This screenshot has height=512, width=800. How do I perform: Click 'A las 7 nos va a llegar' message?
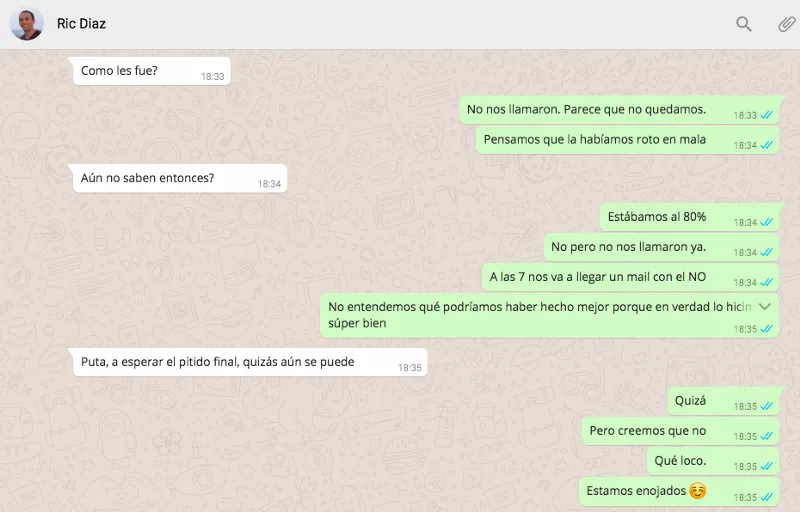click(630, 277)
